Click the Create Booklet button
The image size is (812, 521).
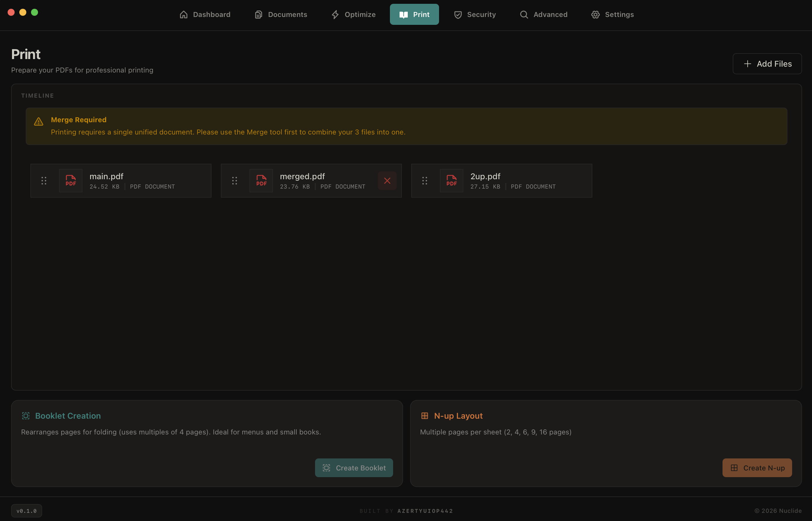click(x=354, y=468)
